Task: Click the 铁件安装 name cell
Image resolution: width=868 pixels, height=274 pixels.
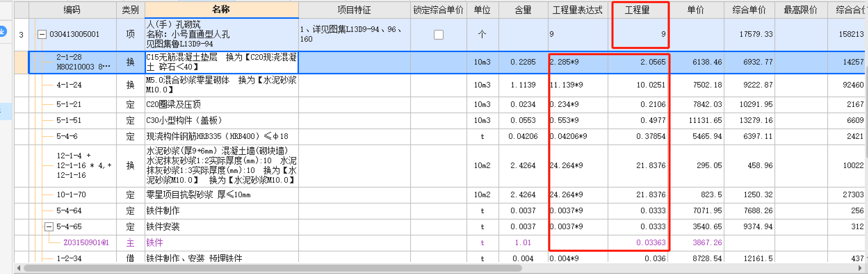Action: (x=221, y=227)
